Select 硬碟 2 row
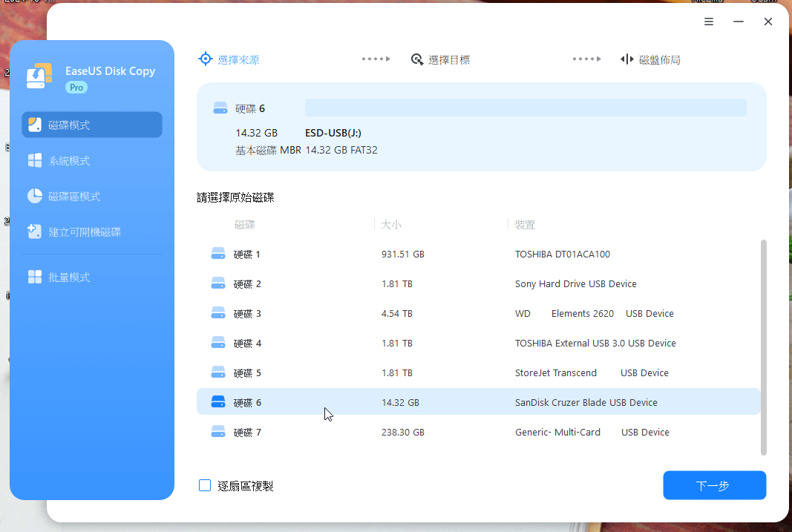 478,283
